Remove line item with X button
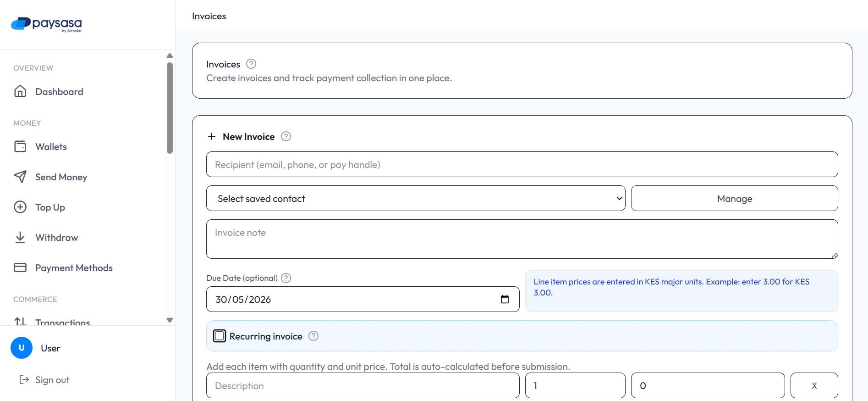The width and height of the screenshot is (868, 401). [x=814, y=385]
